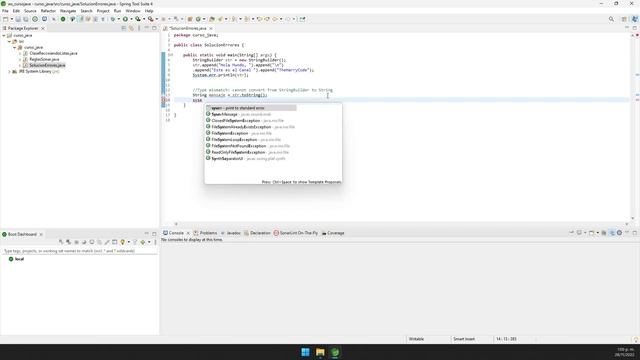Open the Source menu
Viewport: 640px width, 360px height.
tap(30, 11)
